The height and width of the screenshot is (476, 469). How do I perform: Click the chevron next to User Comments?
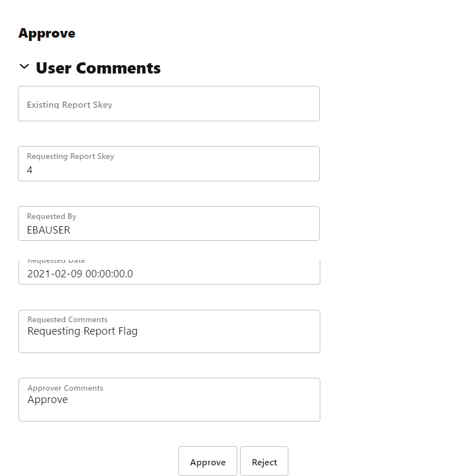click(24, 66)
